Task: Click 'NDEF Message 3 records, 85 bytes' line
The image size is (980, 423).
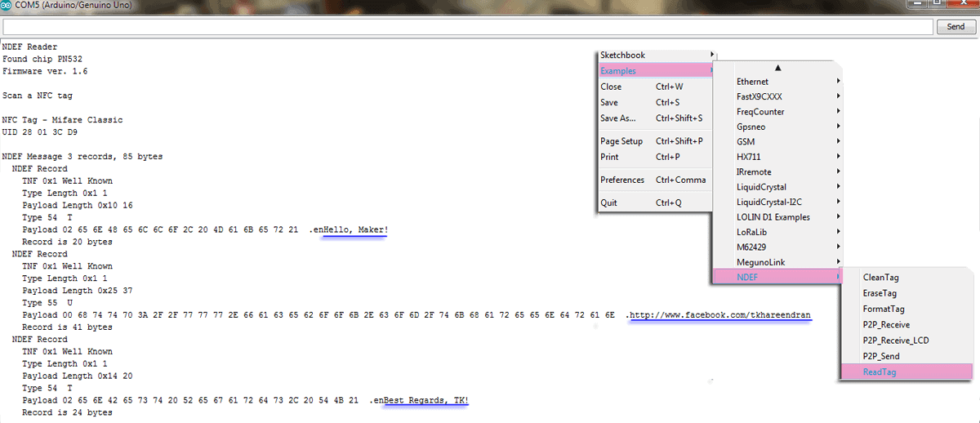Action: coord(82,157)
